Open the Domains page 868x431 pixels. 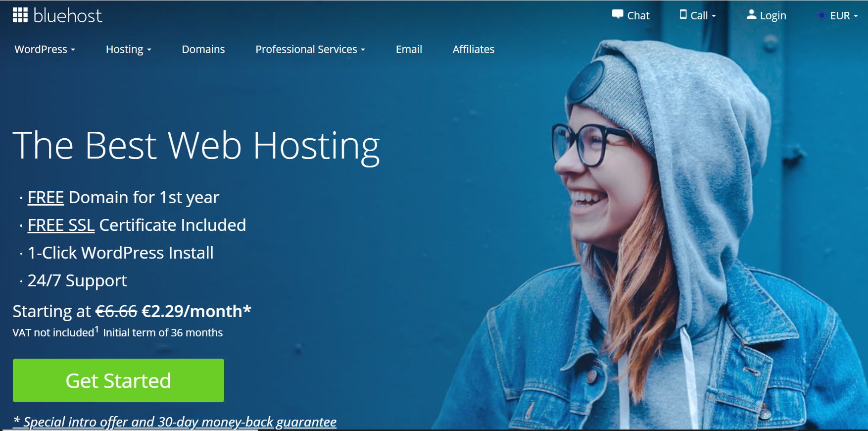(x=203, y=49)
